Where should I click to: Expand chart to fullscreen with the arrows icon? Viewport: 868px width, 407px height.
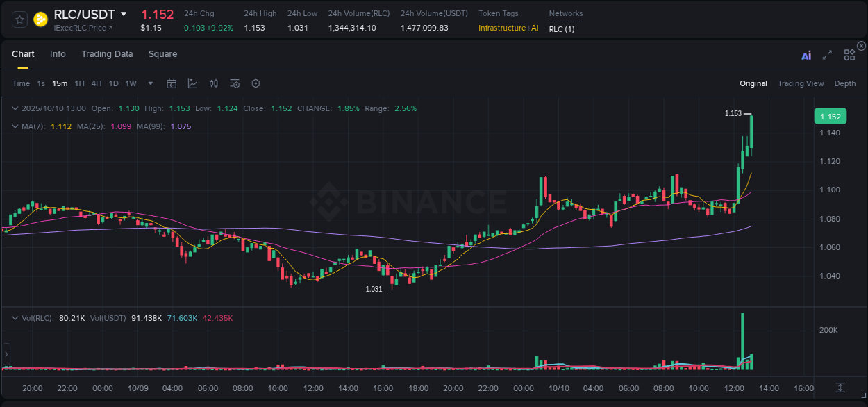[827, 54]
